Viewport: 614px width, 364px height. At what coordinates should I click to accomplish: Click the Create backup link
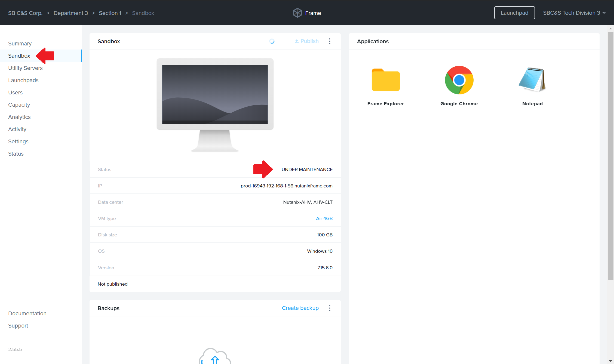tap(300, 308)
